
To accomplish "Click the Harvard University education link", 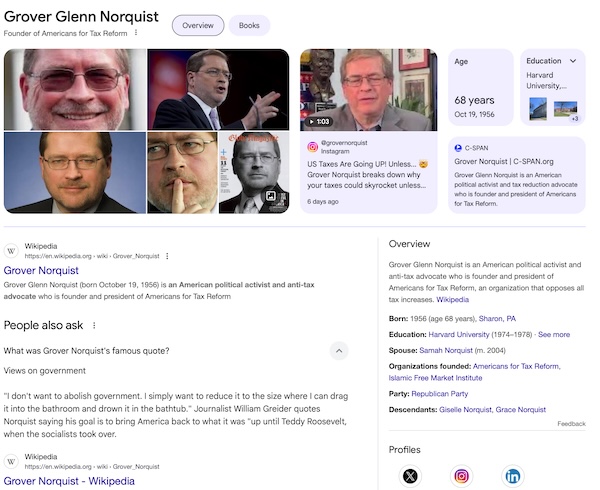I will click(459, 334).
